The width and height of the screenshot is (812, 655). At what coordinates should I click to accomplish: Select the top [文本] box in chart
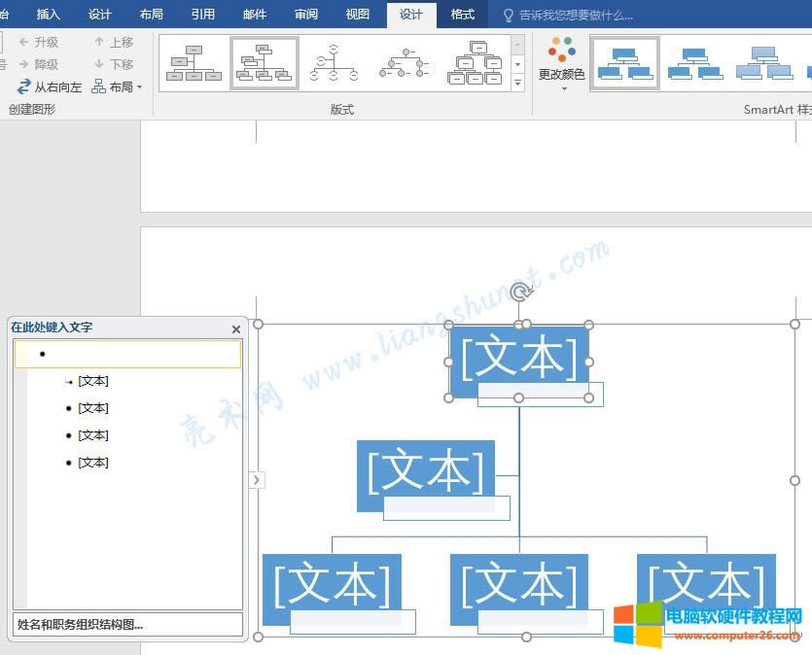pos(519,356)
